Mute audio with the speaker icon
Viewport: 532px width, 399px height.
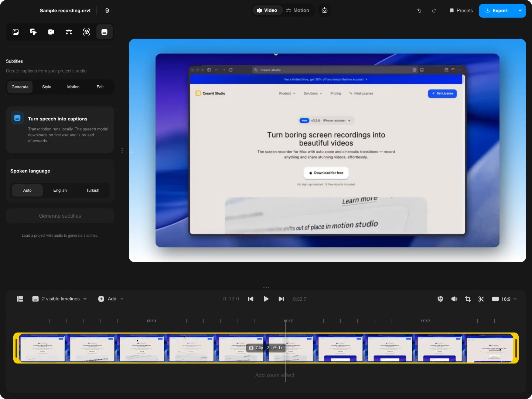[454, 299]
